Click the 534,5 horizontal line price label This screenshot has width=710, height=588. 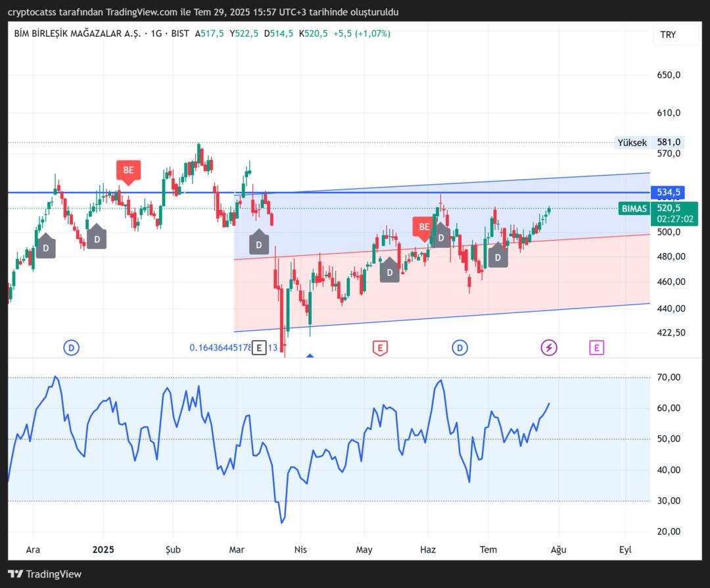pos(669,192)
